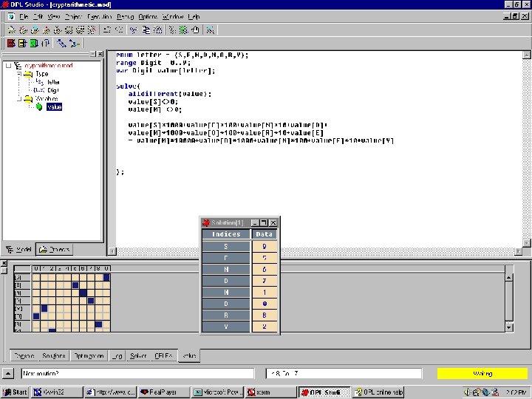The height and width of the screenshot is (399, 532).
Task: Click the Y row in Solution table
Action: coord(239,327)
